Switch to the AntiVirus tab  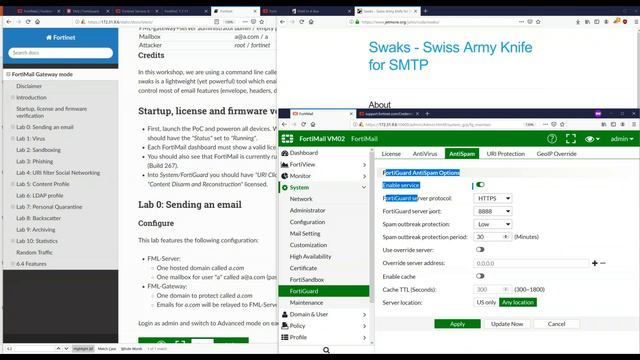424,154
